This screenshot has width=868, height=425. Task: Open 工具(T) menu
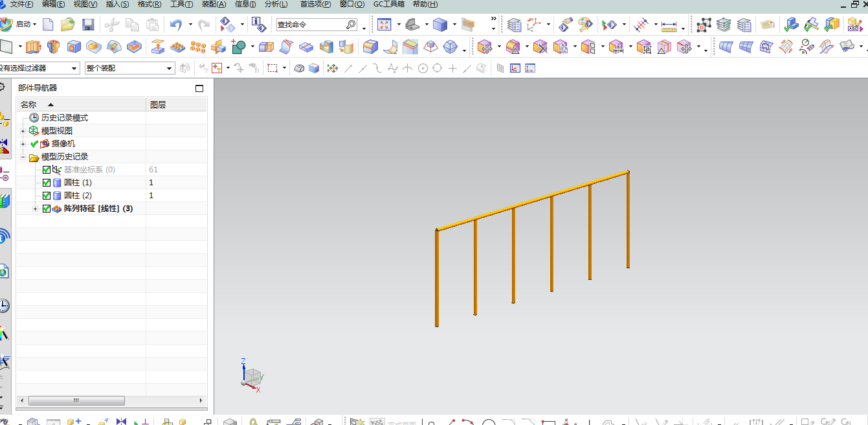click(x=181, y=5)
